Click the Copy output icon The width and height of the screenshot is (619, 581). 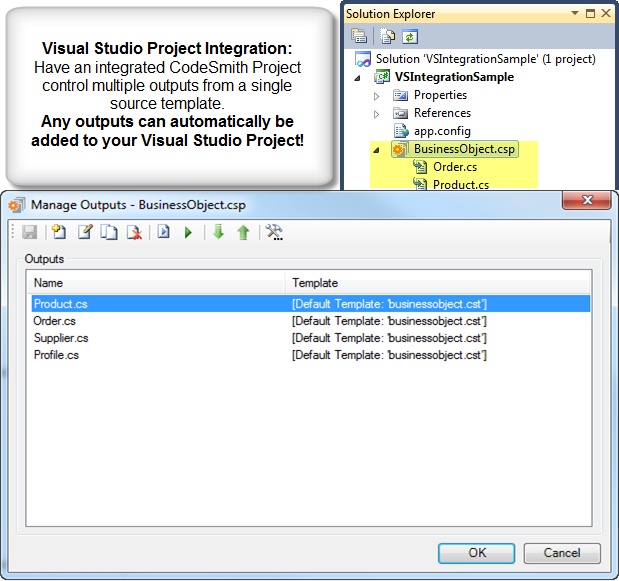[x=109, y=232]
